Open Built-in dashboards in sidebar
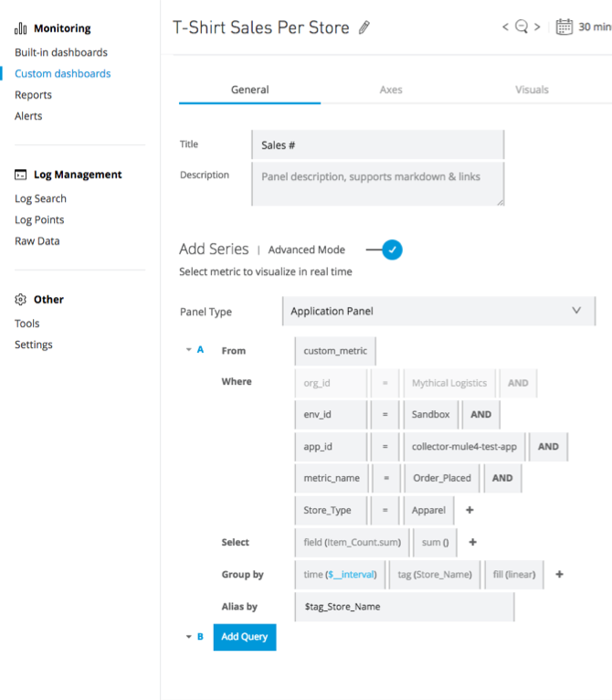This screenshot has width=612, height=700. pyautogui.click(x=61, y=52)
